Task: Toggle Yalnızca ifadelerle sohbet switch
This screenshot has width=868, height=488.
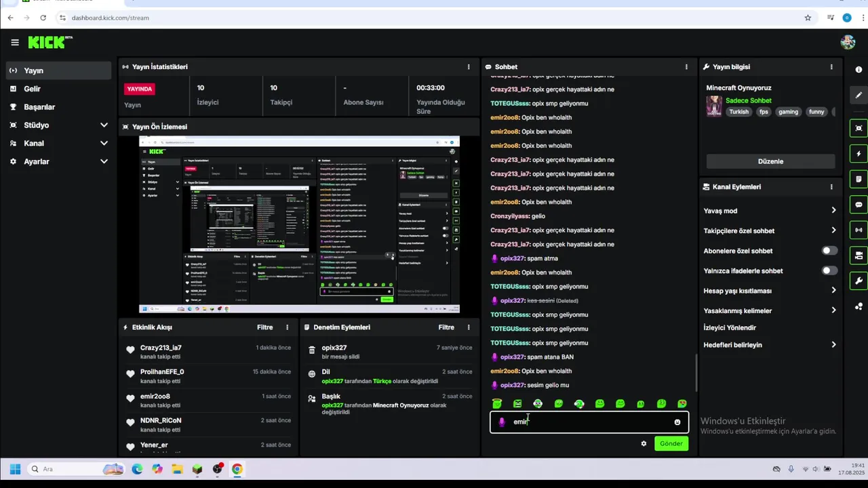Action: point(829,270)
